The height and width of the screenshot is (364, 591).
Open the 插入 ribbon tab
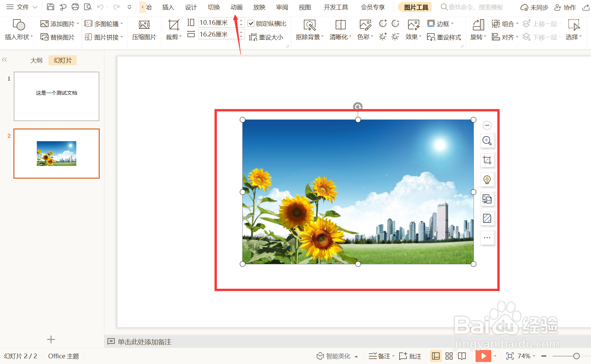click(x=168, y=7)
